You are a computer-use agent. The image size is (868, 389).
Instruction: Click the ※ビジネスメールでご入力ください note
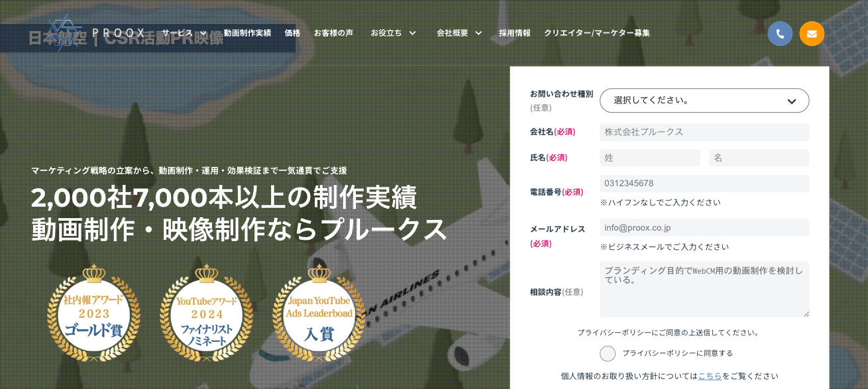point(664,247)
